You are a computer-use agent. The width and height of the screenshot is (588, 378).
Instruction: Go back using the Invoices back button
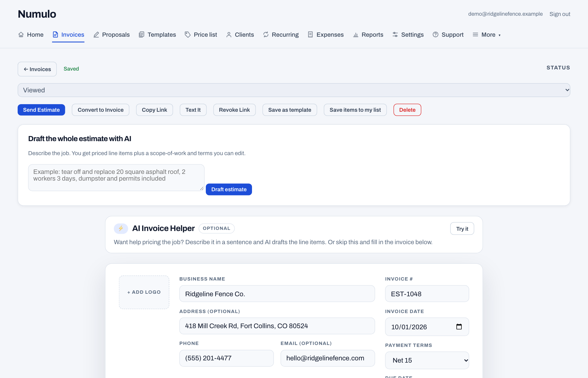click(x=37, y=69)
